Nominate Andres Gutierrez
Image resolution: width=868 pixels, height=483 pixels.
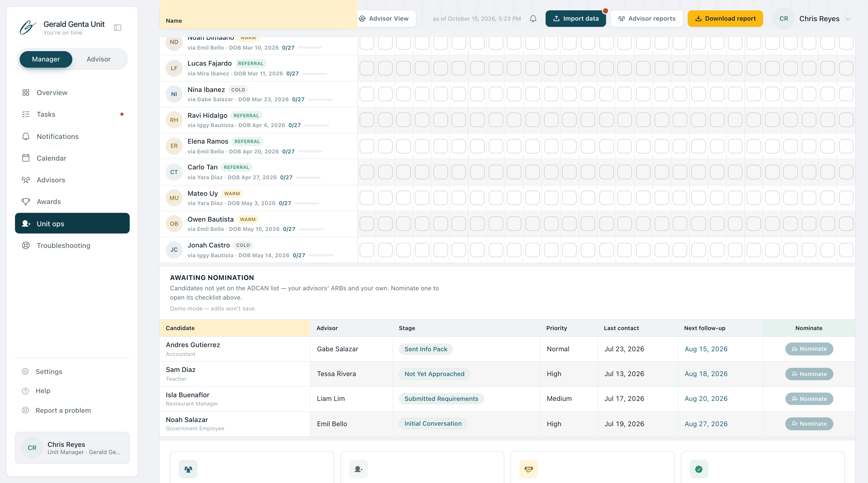[x=809, y=349]
